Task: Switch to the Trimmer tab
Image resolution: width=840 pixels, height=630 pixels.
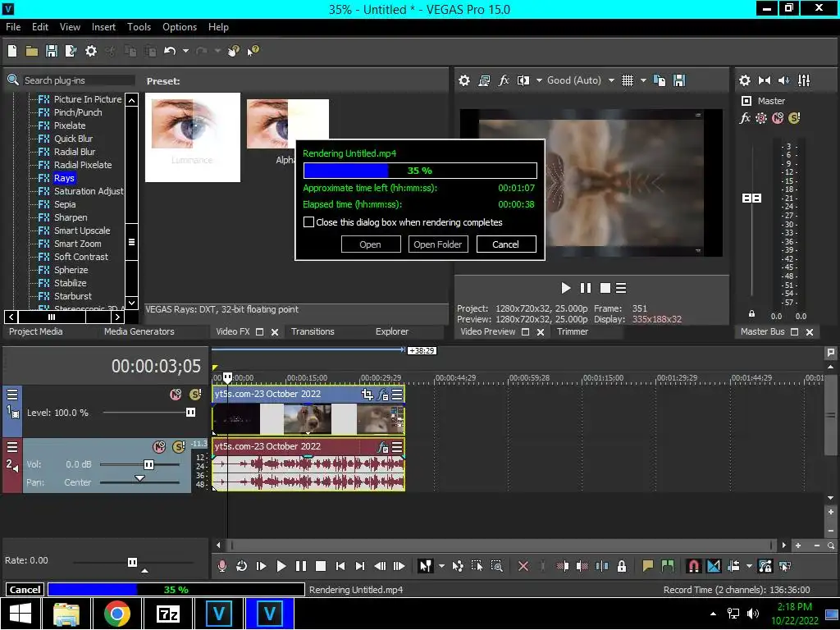Action: tap(572, 331)
